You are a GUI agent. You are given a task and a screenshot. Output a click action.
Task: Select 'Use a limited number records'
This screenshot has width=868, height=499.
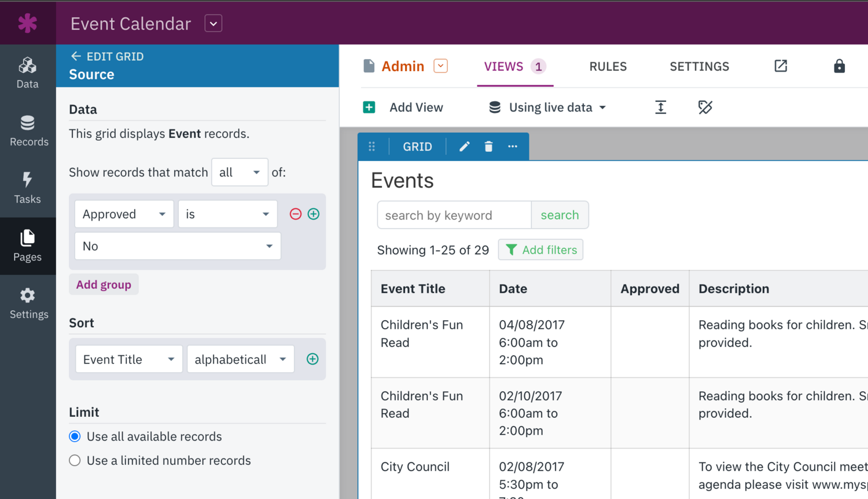[x=74, y=460]
